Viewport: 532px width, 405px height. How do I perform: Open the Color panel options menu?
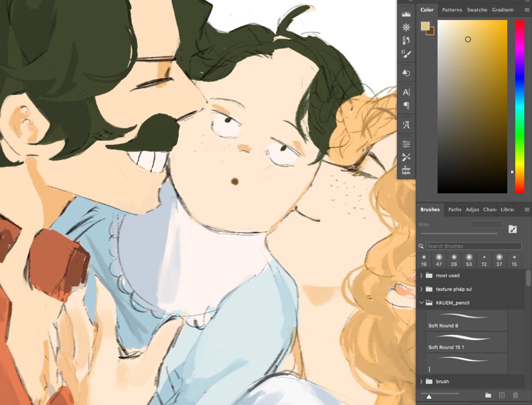coord(527,10)
